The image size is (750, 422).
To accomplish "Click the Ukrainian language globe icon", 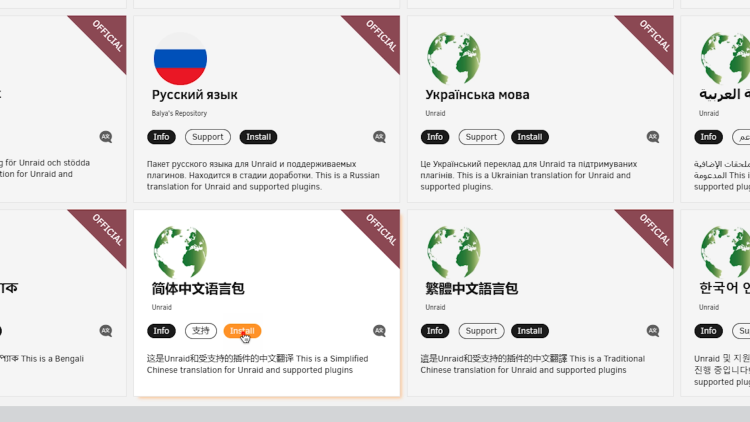I will (x=454, y=58).
